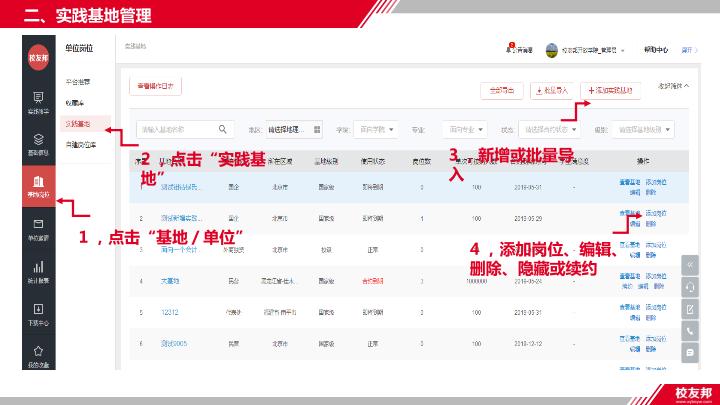This screenshot has width=720, height=405.
Task: Click the 查看操作日志 button
Action: pos(155,86)
